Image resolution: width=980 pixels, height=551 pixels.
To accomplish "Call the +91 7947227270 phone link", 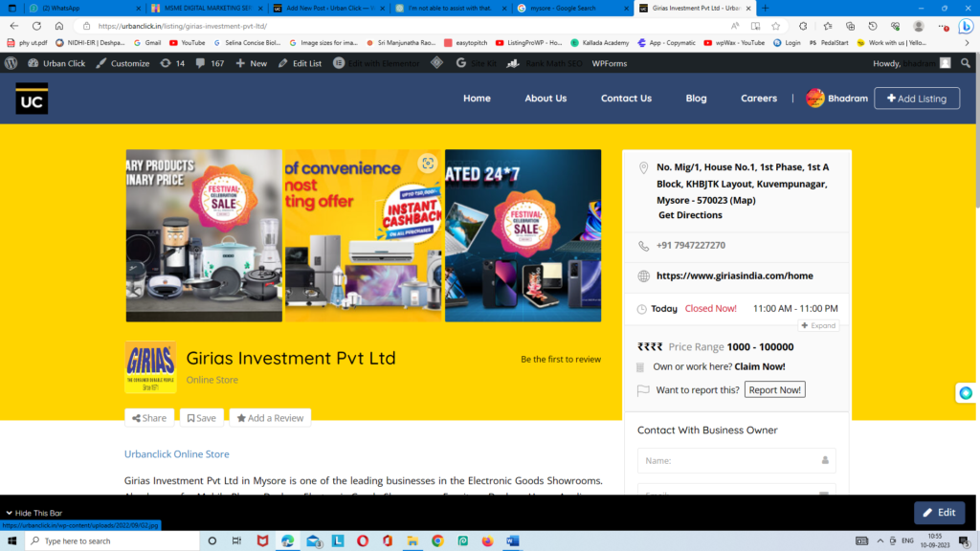I will (x=691, y=246).
